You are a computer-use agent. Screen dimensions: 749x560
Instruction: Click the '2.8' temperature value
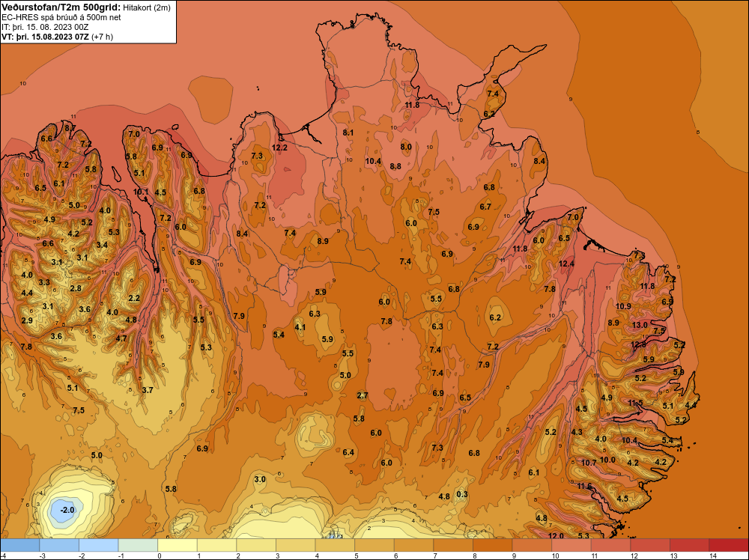[x=76, y=288]
